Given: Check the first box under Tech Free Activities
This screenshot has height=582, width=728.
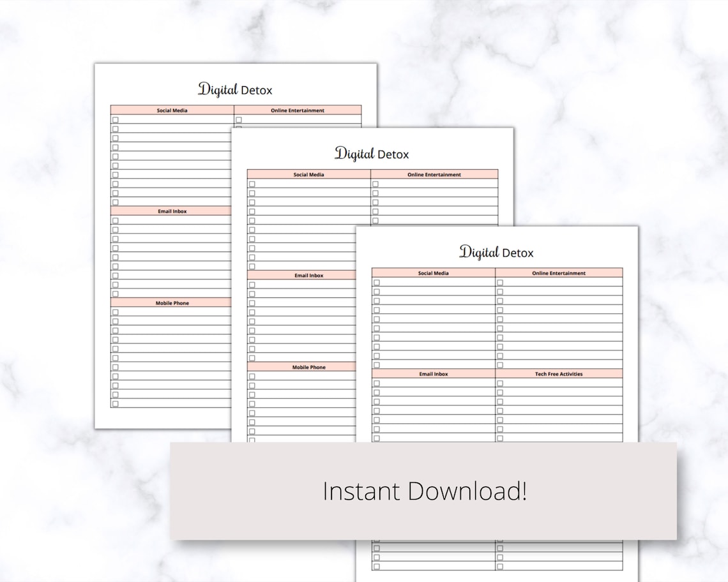Looking at the screenshot, I should (499, 382).
